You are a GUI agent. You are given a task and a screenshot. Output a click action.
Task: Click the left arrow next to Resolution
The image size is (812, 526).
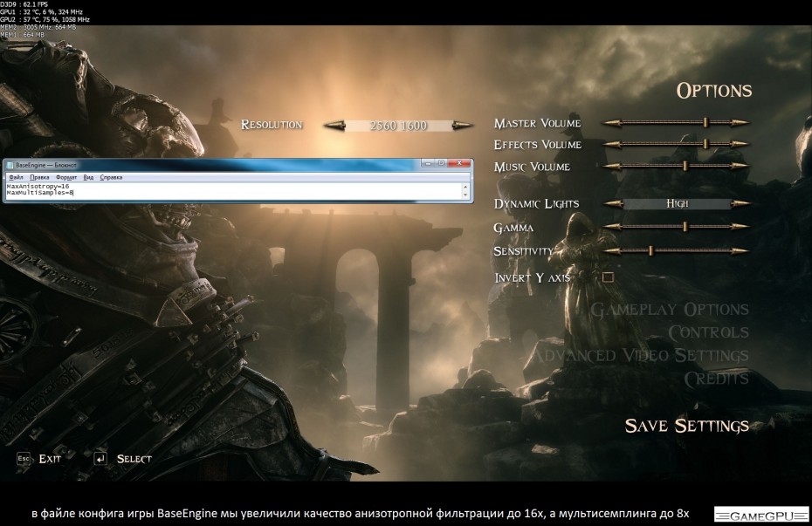[x=334, y=126]
